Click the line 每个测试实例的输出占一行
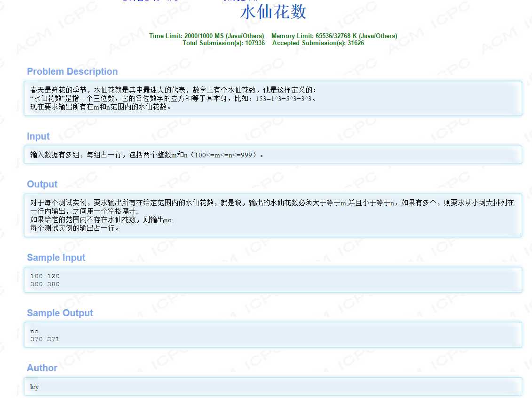The width and height of the screenshot is (532, 398). click(x=75, y=228)
